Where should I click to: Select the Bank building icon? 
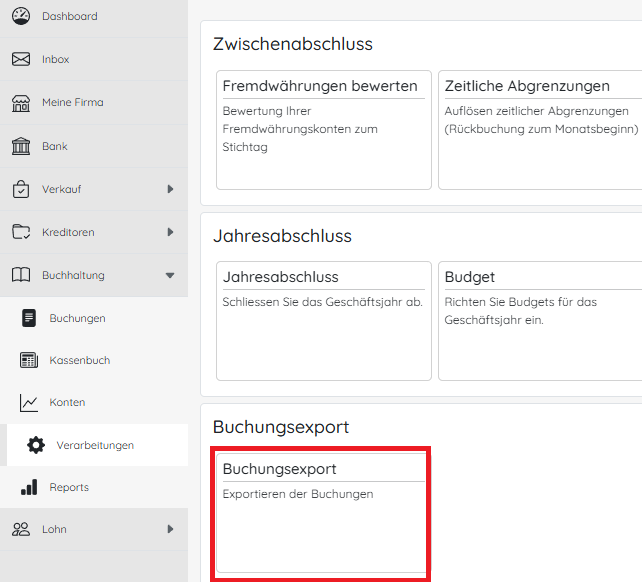click(x=21, y=147)
